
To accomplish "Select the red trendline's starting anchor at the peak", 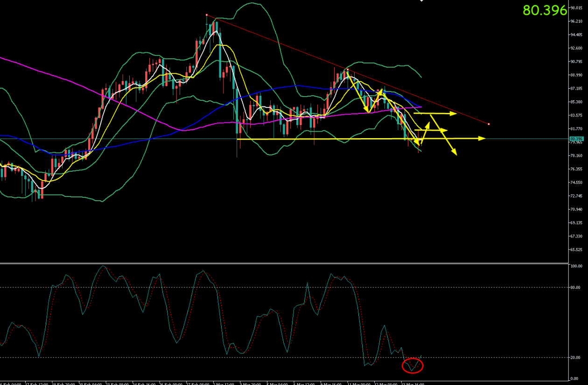I will pyautogui.click(x=206, y=15).
